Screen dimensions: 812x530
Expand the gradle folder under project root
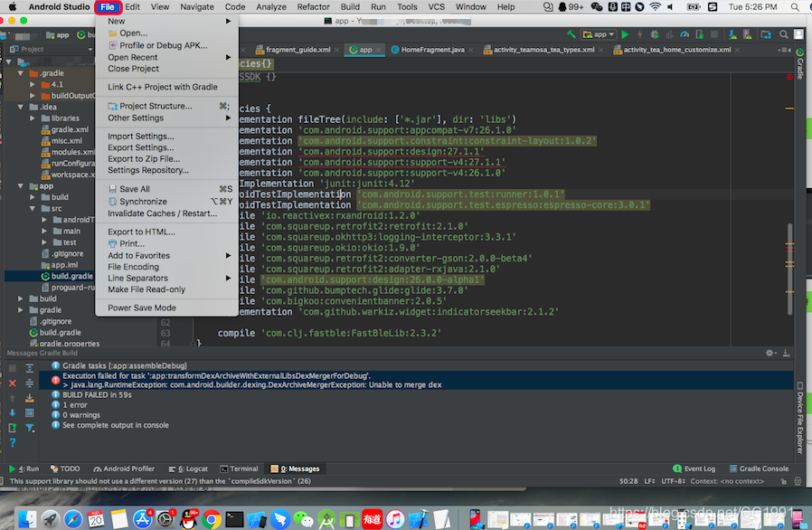click(21, 310)
